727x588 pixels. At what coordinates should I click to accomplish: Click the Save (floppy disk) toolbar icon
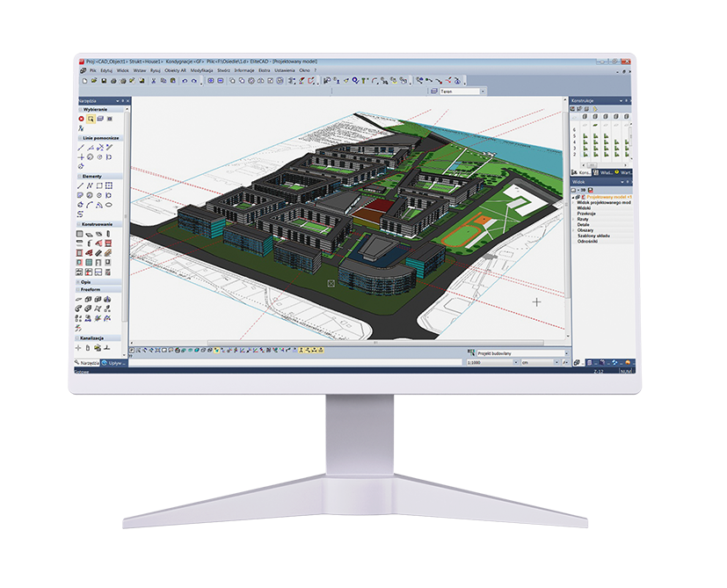[104, 80]
